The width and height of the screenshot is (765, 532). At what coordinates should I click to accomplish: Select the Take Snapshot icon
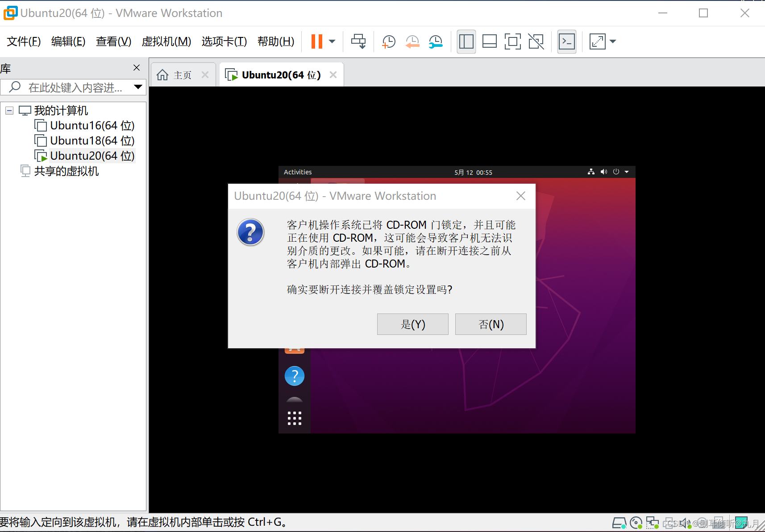(388, 41)
